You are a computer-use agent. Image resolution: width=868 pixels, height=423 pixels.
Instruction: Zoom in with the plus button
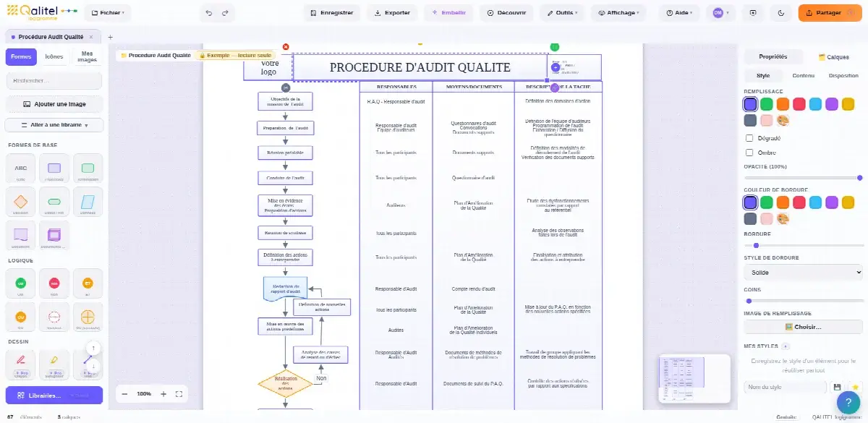tap(163, 394)
